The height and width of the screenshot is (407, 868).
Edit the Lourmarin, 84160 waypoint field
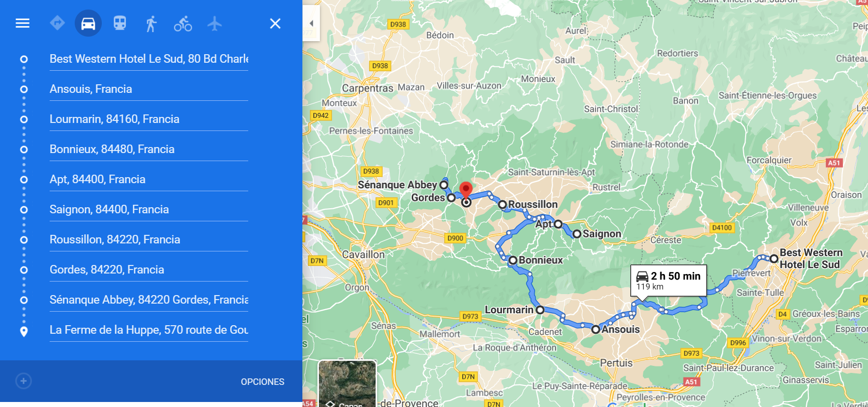tap(149, 119)
